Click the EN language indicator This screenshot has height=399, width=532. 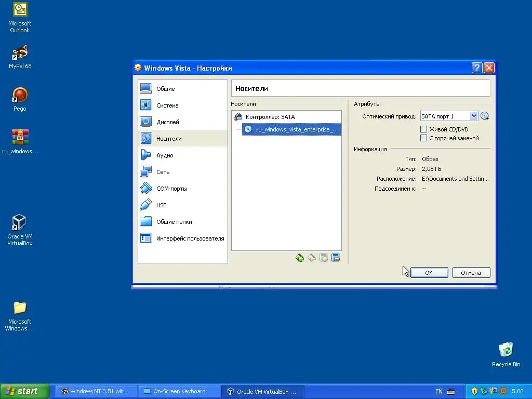438,391
